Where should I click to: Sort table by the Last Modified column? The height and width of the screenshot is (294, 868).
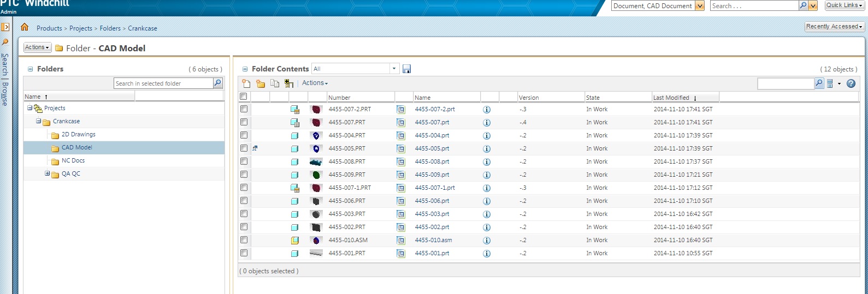point(686,98)
